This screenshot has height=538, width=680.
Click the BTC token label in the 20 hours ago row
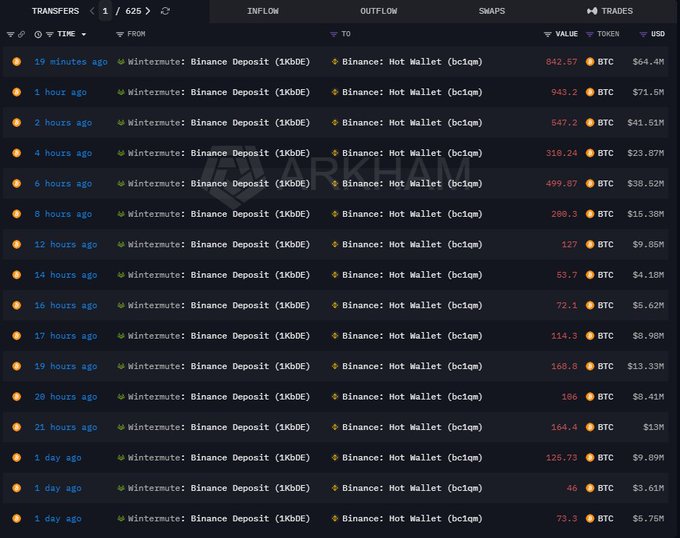coord(605,397)
